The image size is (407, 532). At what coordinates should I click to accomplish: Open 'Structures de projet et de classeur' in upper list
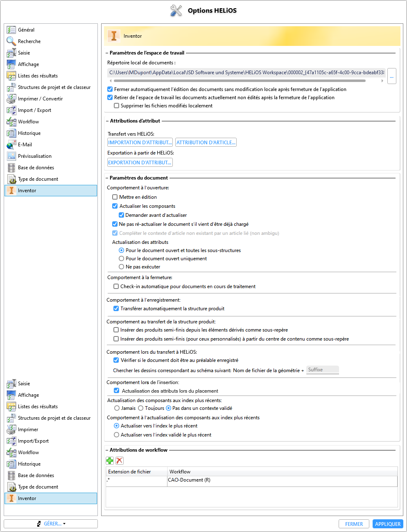(x=51, y=87)
